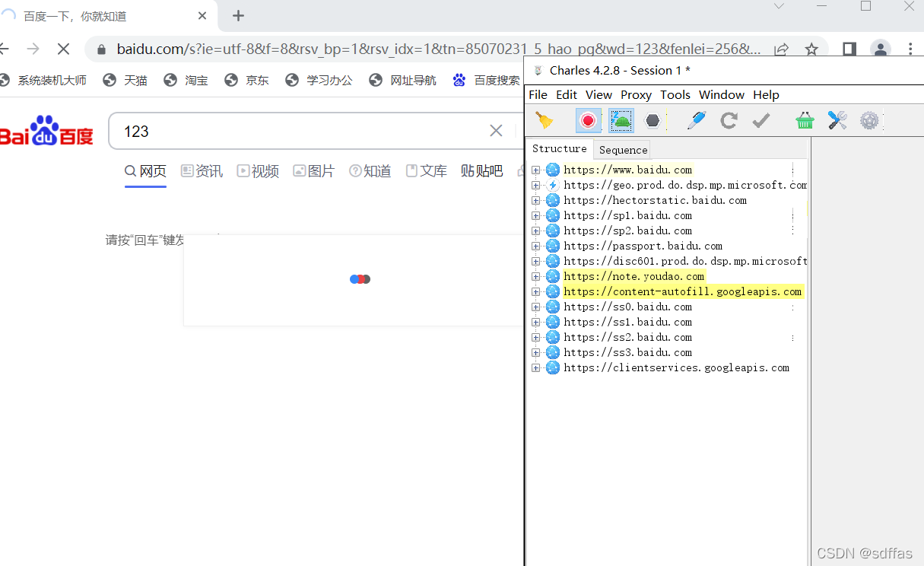
Task: Click lightning icon of geo.prod.do.dsp row
Action: [x=553, y=185]
